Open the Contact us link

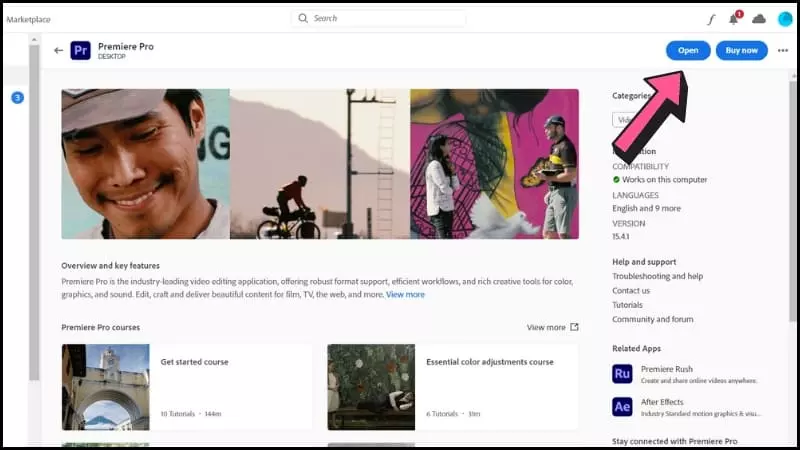(631, 290)
